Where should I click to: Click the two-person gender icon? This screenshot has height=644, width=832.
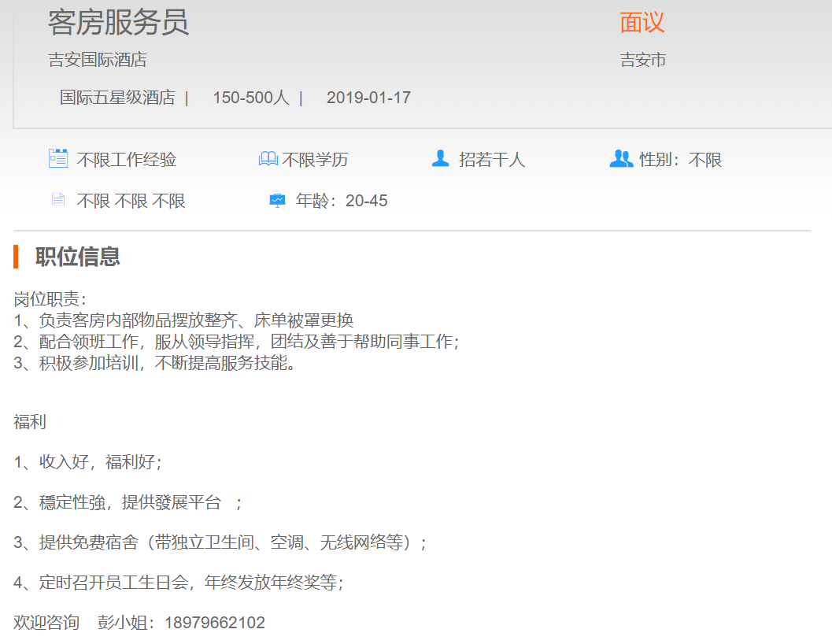click(x=621, y=159)
